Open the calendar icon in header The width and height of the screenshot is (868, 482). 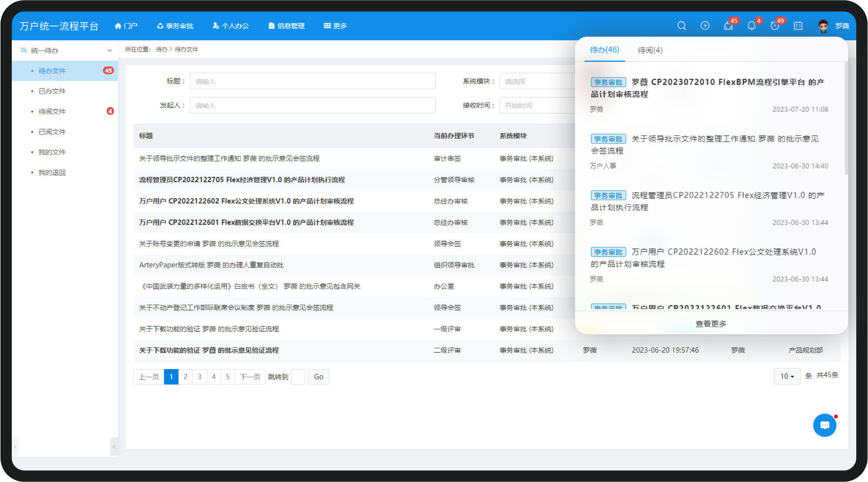click(x=798, y=26)
